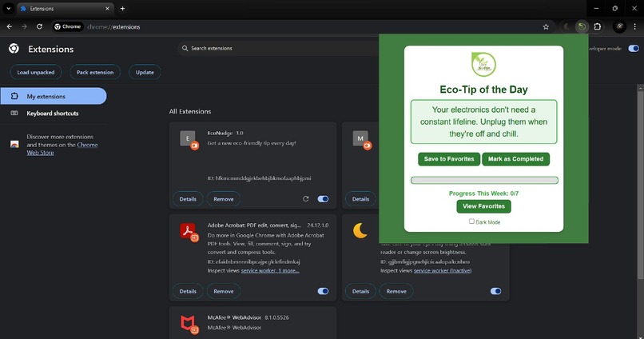Click the forward navigation arrow
The width and height of the screenshot is (644, 339).
click(24, 26)
